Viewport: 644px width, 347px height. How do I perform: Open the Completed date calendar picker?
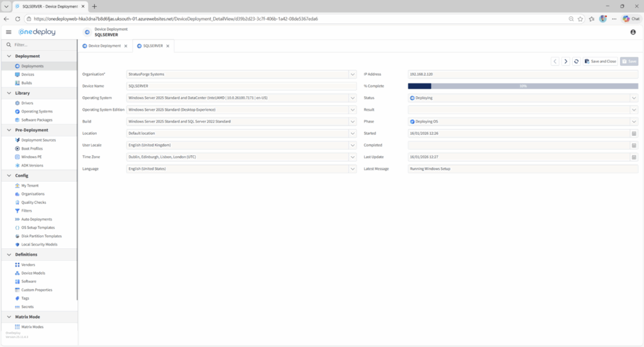(x=634, y=145)
